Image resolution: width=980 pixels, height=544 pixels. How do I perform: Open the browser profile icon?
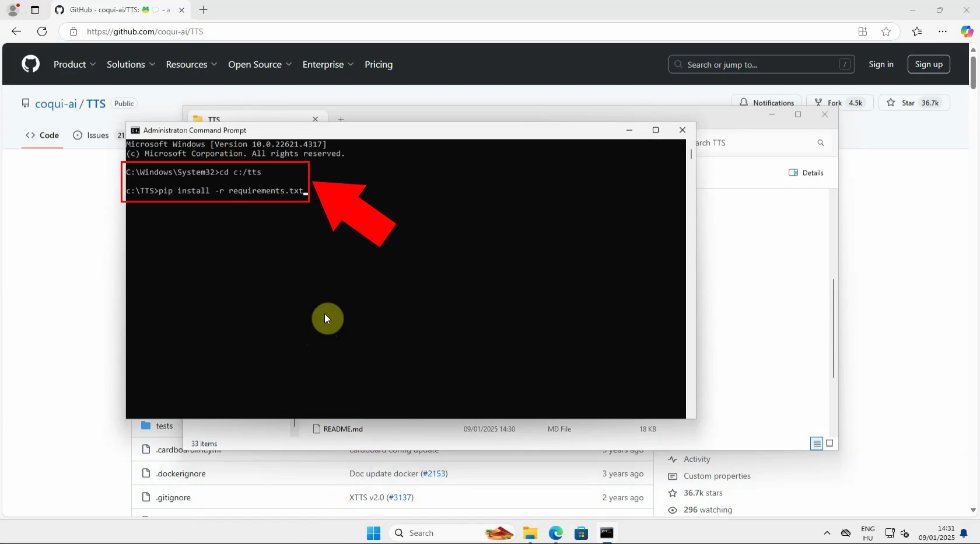coord(13,10)
